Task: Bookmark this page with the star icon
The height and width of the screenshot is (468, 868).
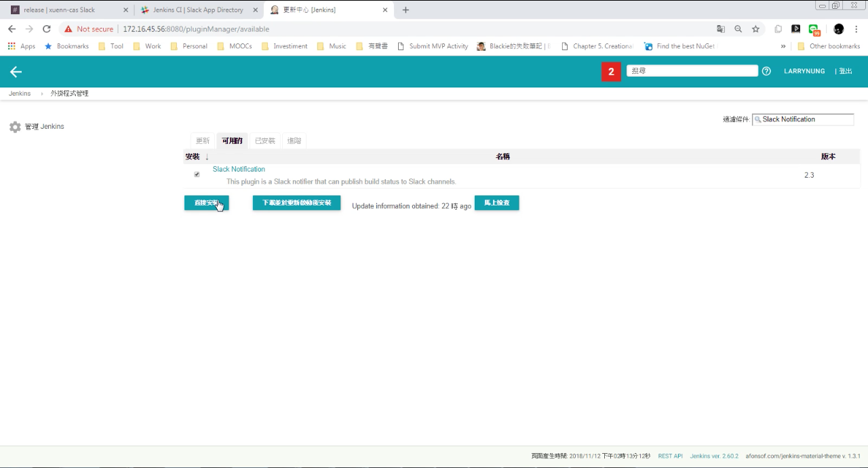Action: 755,29
